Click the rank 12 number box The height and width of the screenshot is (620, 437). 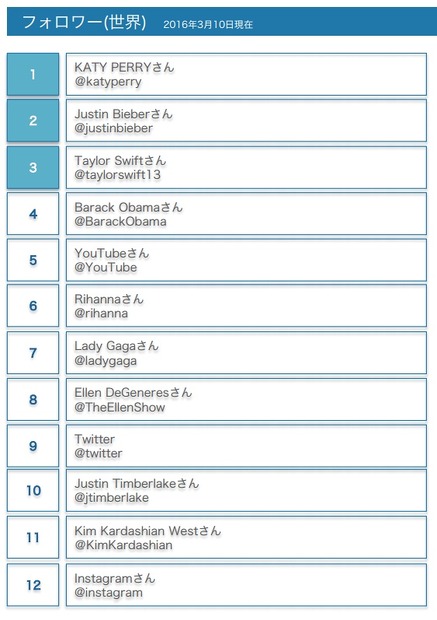[33, 585]
